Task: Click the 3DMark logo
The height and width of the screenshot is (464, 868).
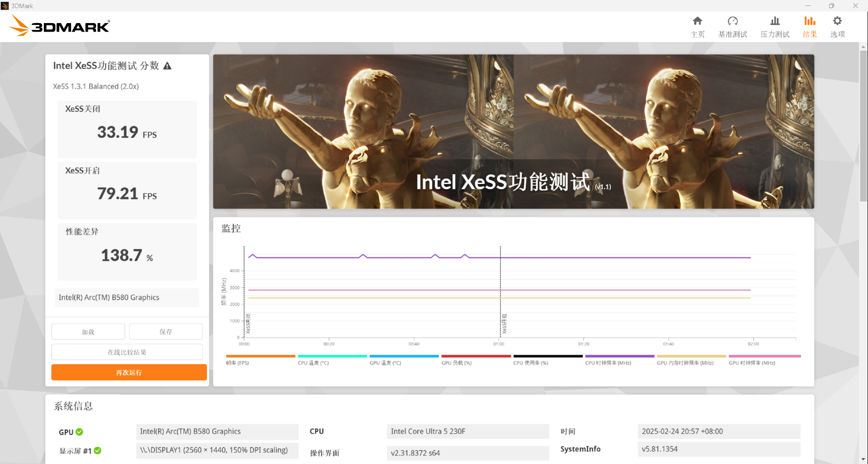Action: tap(59, 26)
